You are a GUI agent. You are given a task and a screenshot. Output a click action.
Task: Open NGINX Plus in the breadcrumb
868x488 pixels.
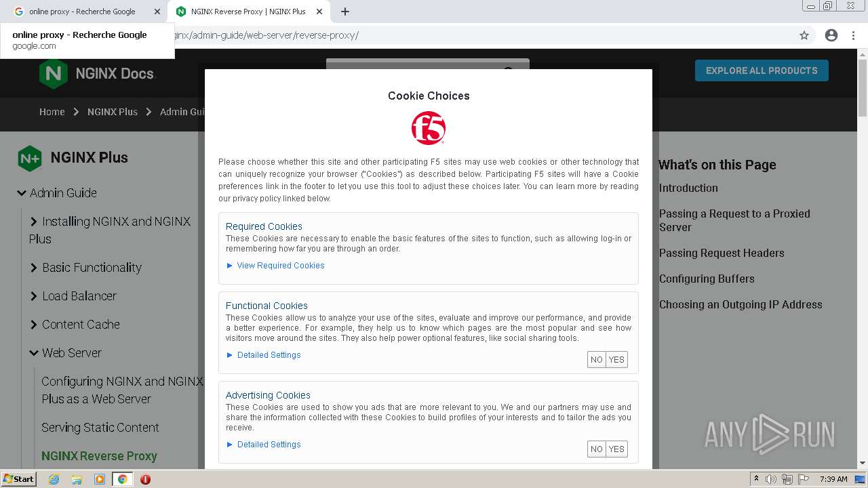(x=113, y=112)
